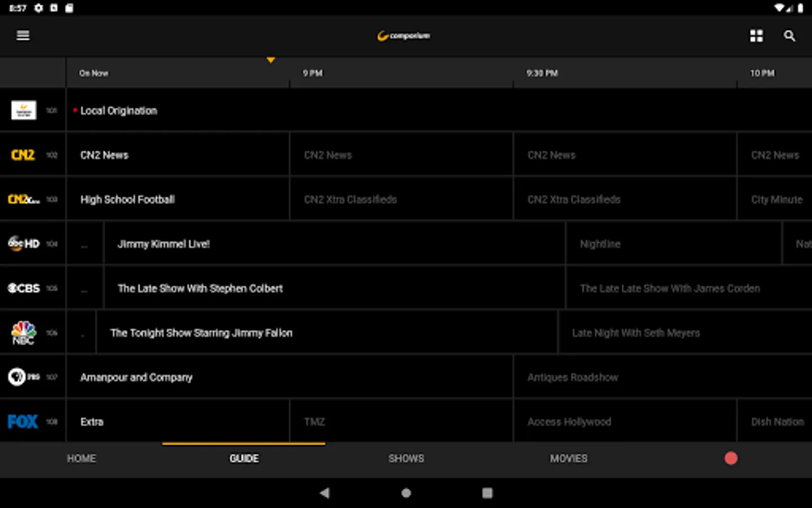
Task: Tap Android back navigation button
Action: [325, 493]
